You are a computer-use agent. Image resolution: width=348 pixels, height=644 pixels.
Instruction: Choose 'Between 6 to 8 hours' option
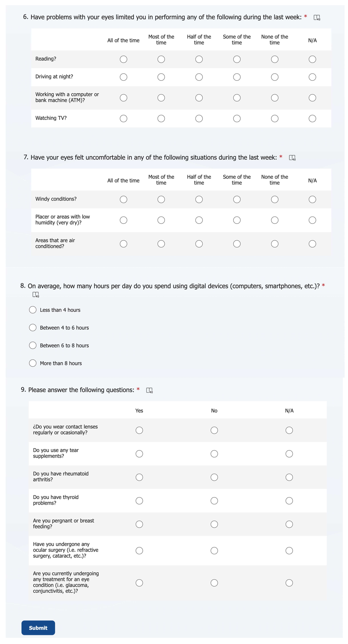click(x=33, y=346)
